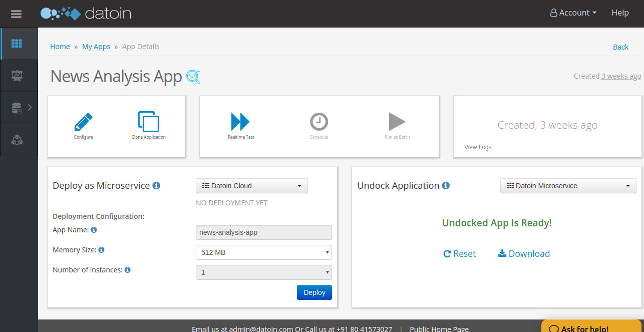The image size is (644, 332).
Task: Open the apps grid sidebar icon
Action: (x=17, y=44)
